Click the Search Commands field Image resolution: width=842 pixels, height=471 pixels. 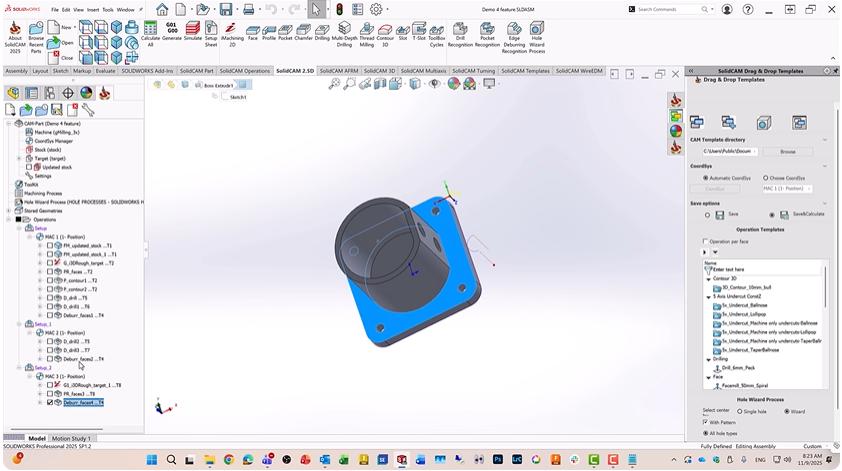click(671, 9)
